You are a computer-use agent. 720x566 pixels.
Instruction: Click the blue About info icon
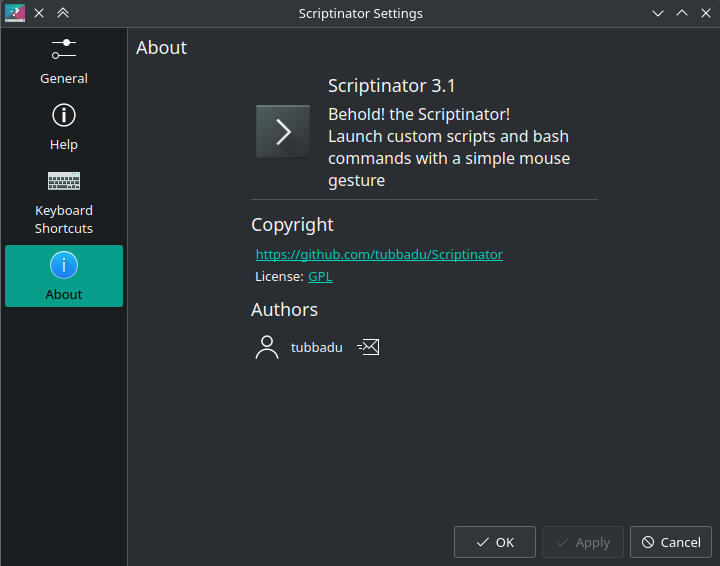tap(64, 265)
